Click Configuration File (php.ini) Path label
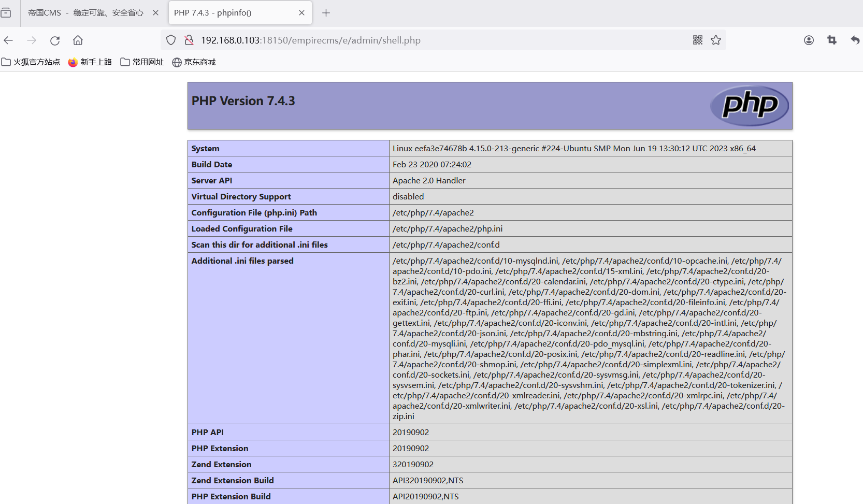 254,213
